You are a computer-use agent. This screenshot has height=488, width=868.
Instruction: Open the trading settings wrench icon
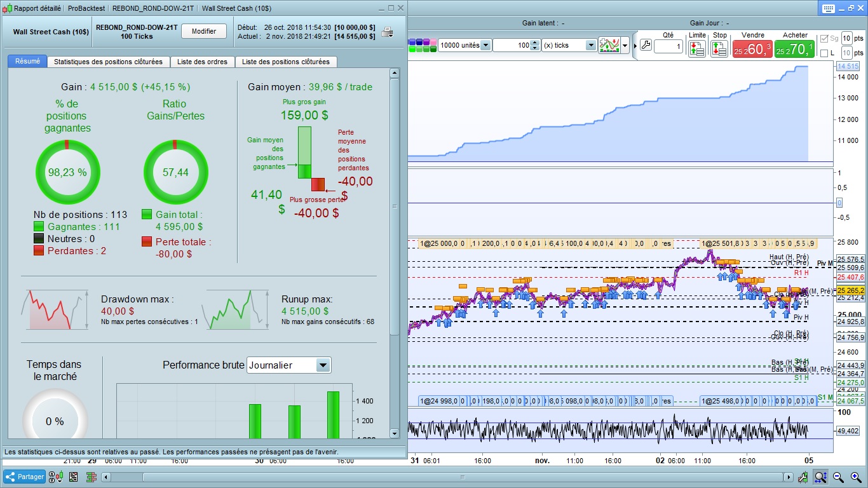pyautogui.click(x=646, y=46)
